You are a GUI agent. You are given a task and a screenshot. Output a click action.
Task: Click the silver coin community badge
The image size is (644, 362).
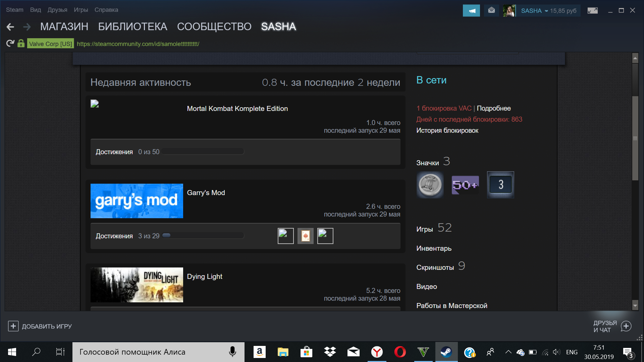430,185
